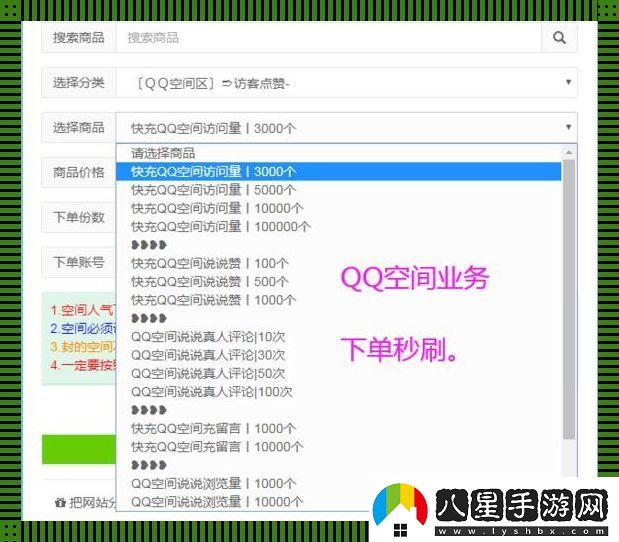The width and height of the screenshot is (619, 542).
Task: Choose 快充QQ空间访问量 5000个 option
Action: click(338, 190)
